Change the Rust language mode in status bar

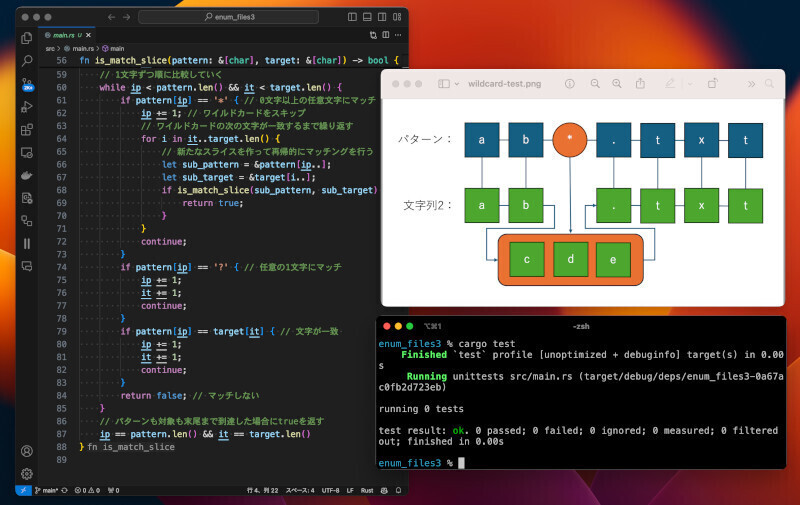point(366,490)
